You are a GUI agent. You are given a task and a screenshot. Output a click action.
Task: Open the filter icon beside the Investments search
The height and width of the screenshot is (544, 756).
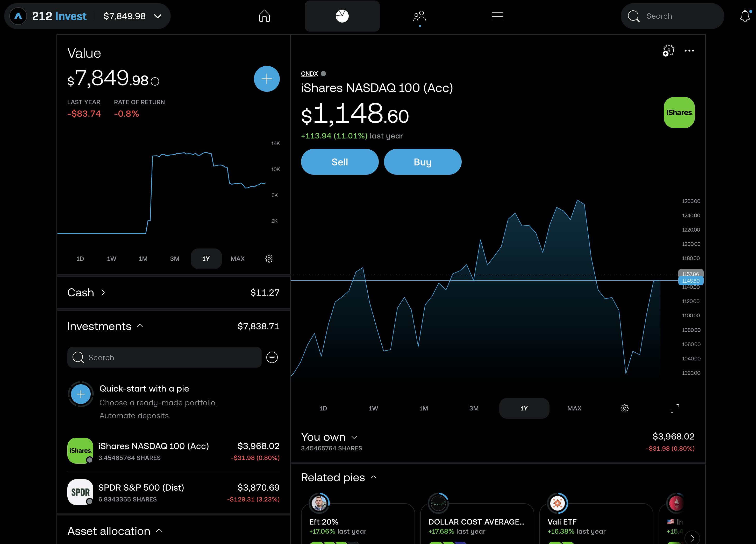(x=272, y=357)
